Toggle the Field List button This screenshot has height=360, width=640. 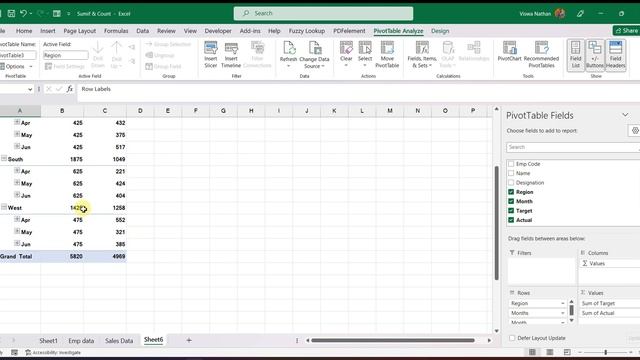(x=576, y=55)
